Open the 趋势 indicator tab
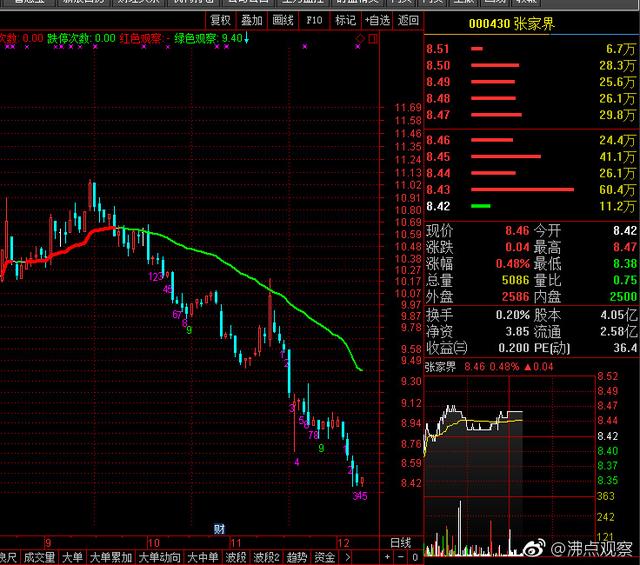This screenshot has height=565, width=640. point(296,557)
